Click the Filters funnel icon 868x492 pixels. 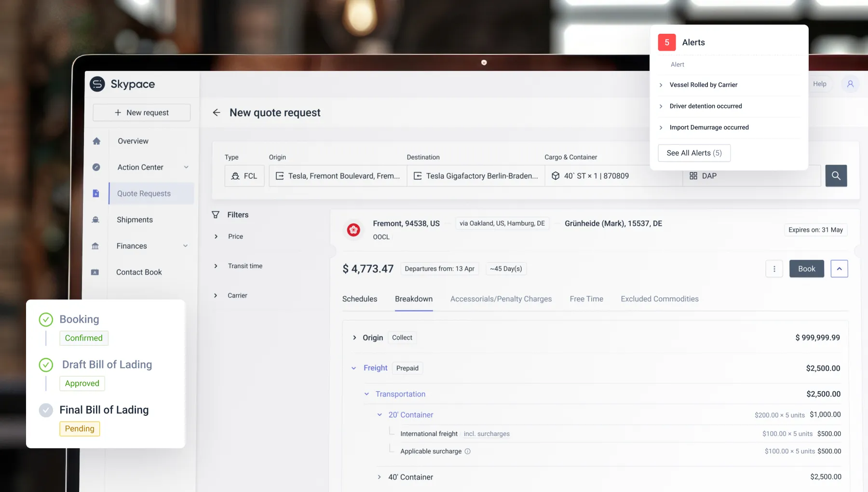(216, 215)
